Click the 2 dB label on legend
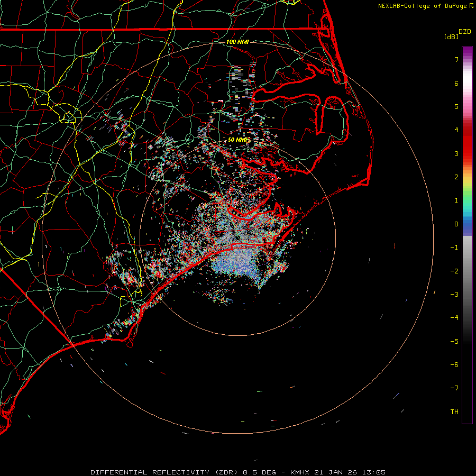Screen dimensions: 476x476 455,177
